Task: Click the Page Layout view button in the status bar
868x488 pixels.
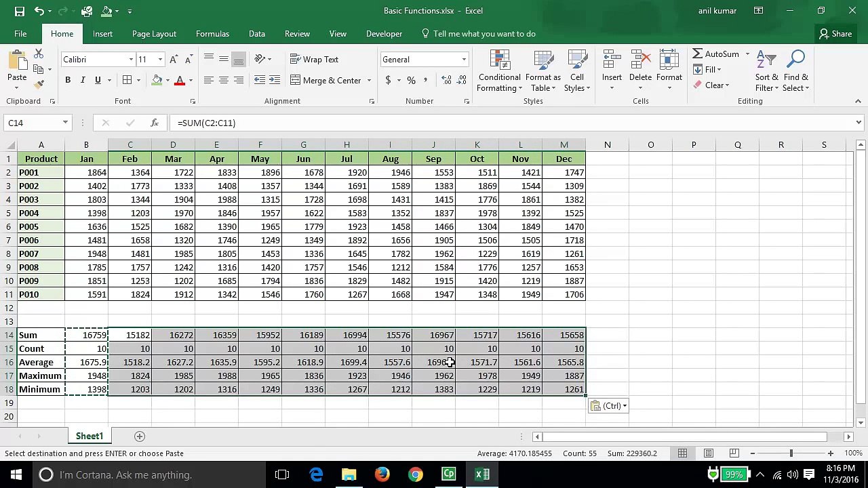Action: pyautogui.click(x=708, y=453)
